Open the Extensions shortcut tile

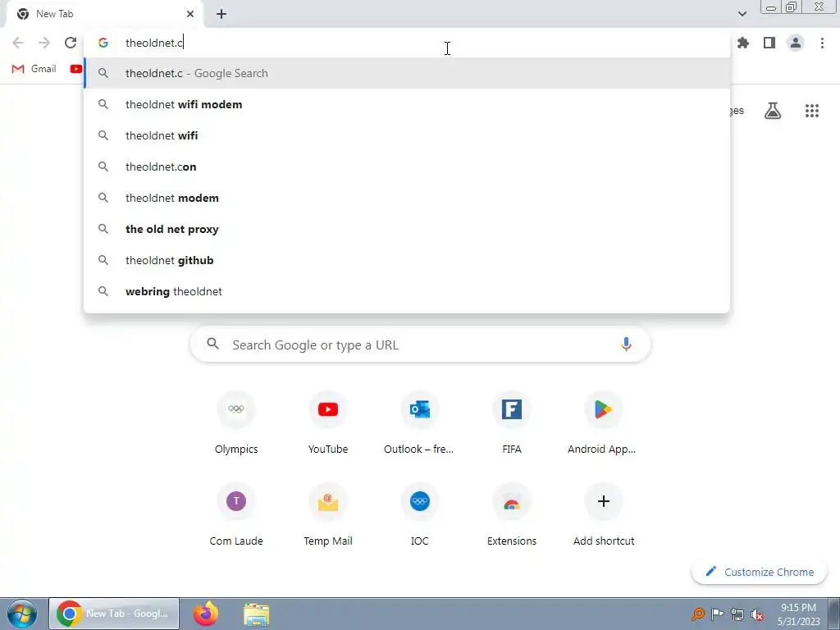coord(512,515)
